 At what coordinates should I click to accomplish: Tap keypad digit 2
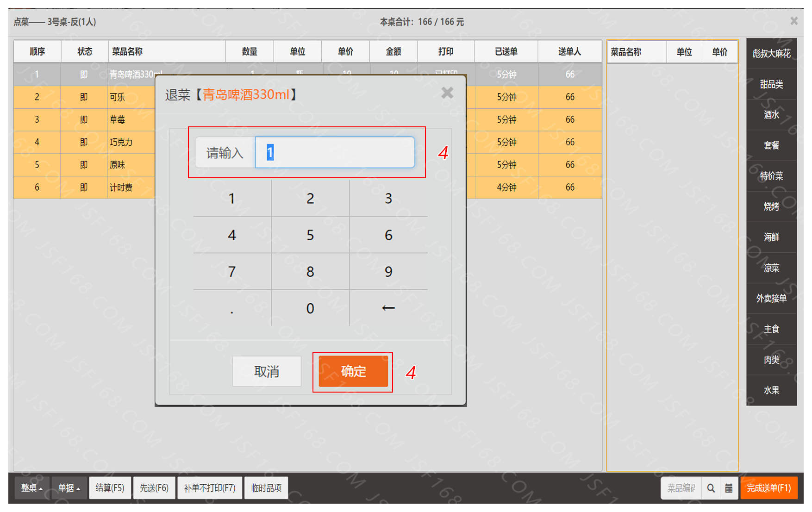[x=310, y=199]
